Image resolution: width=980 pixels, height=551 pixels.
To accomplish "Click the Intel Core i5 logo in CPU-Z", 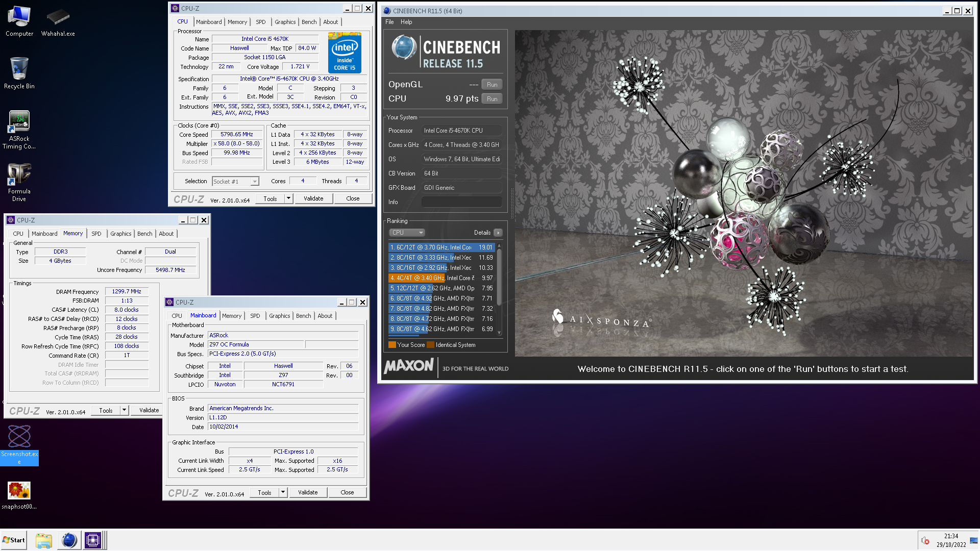I will pyautogui.click(x=345, y=53).
